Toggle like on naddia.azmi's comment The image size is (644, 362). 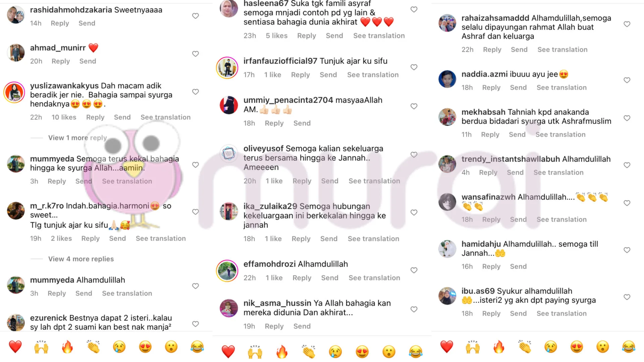point(627,80)
